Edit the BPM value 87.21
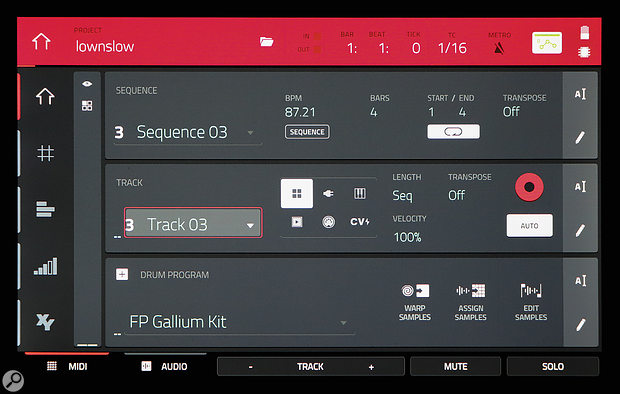 [x=300, y=112]
